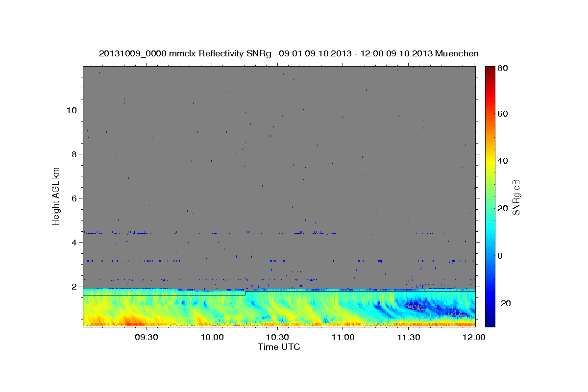Click the 11:00 time tick label
The width and height of the screenshot is (588, 392).
343,337
